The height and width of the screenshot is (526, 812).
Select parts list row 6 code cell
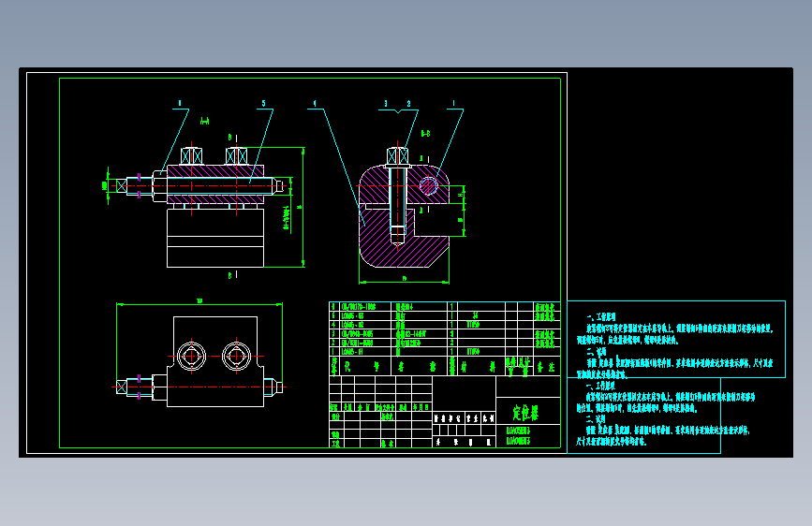coord(365,306)
